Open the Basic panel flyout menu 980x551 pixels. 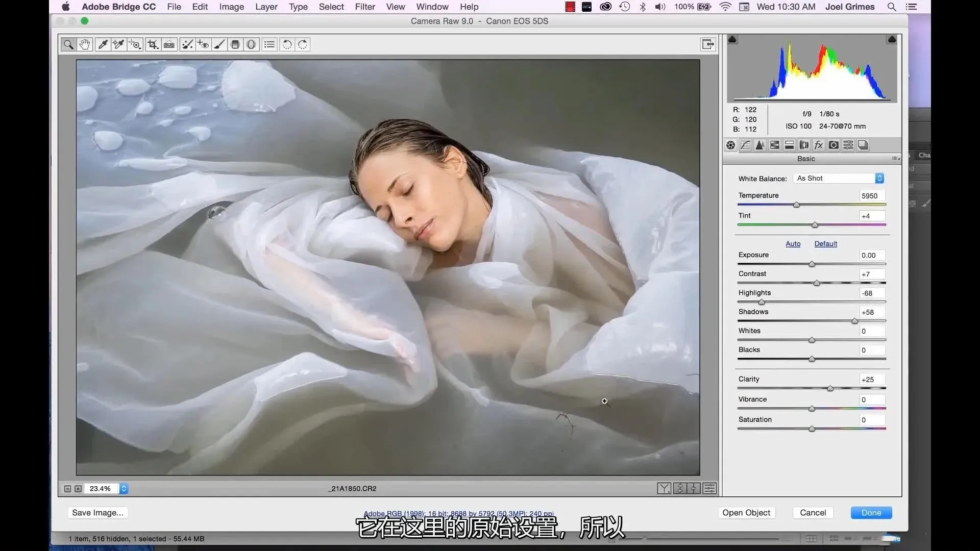[896, 159]
